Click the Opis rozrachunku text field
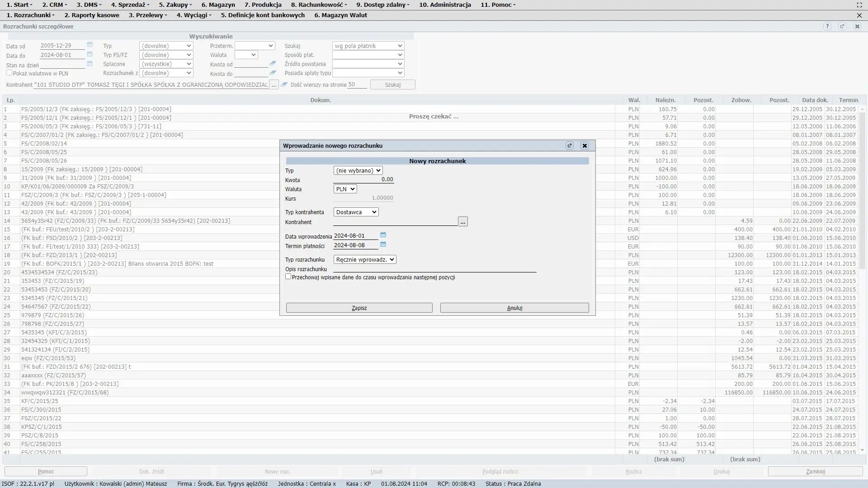The width and height of the screenshot is (868, 488). point(434,268)
